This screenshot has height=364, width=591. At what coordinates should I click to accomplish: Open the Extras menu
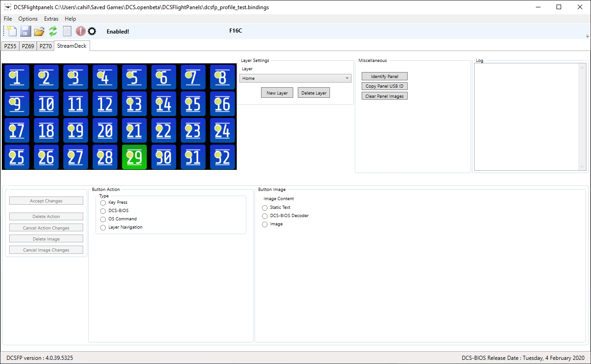51,19
